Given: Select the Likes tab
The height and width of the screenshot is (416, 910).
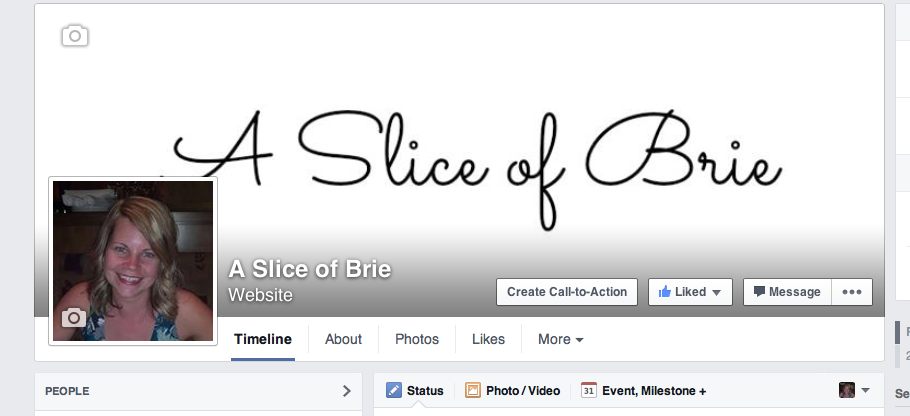Looking at the screenshot, I should 488,339.
